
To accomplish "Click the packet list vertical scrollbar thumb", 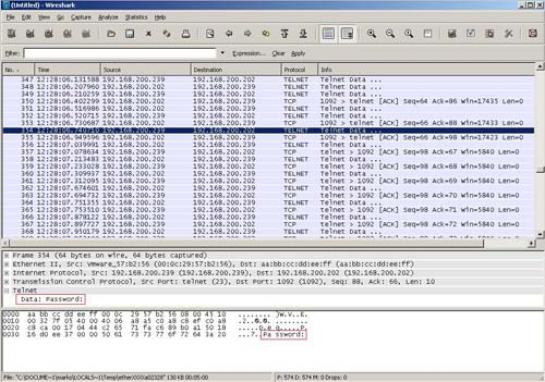I will pyautogui.click(x=540, y=170).
